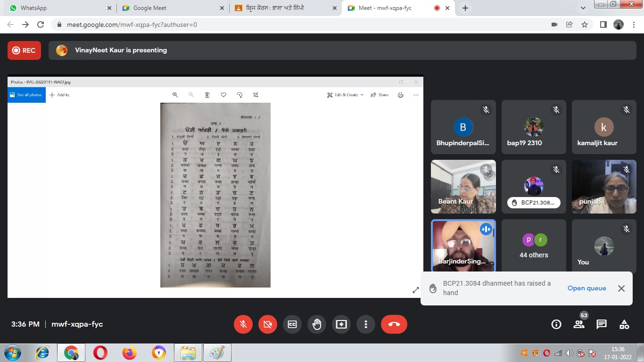Screen dimensions: 644x362
Task: Switch to the Google Meet tab
Action: [x=170, y=8]
